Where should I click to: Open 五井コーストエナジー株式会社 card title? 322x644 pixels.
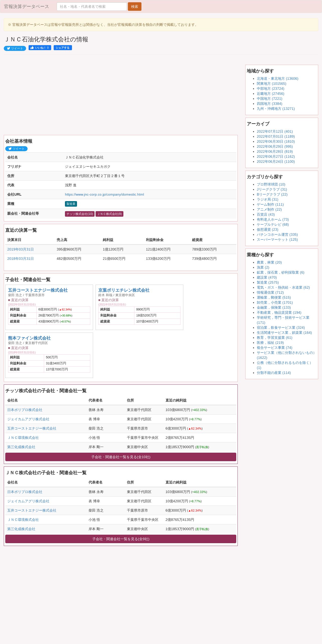pyautogui.click(x=38, y=290)
